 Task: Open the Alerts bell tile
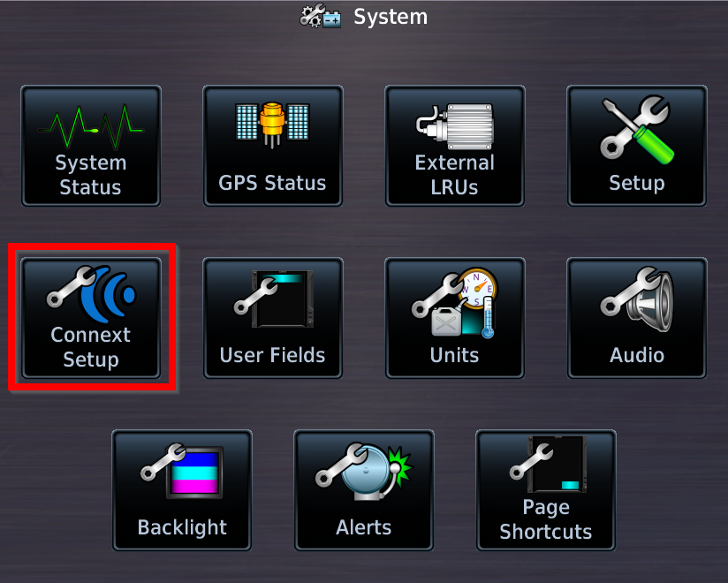click(x=364, y=490)
